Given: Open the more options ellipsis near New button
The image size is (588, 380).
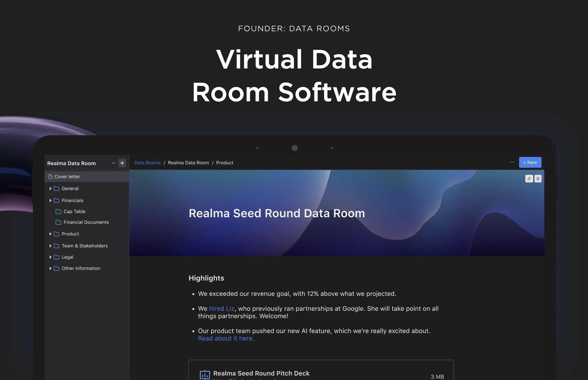Looking at the screenshot, I should click(x=512, y=162).
